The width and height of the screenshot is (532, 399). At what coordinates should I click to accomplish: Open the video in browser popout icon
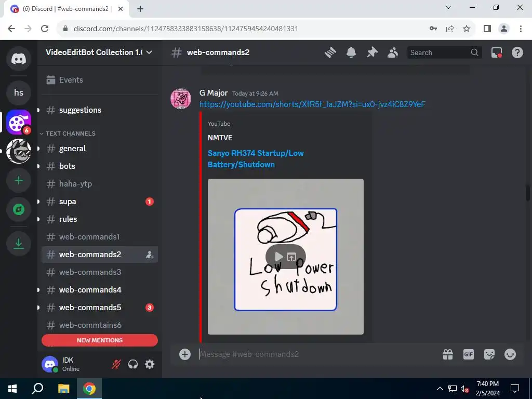[291, 257]
